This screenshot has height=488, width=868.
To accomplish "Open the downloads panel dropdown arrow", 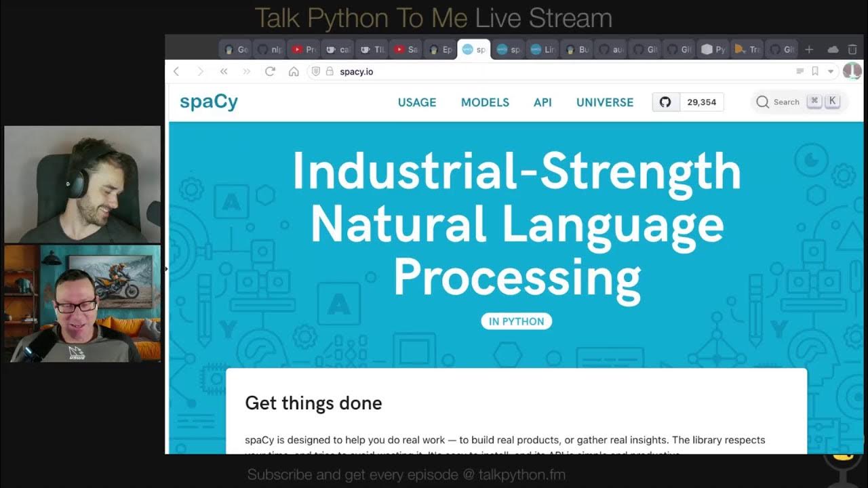I will (831, 71).
